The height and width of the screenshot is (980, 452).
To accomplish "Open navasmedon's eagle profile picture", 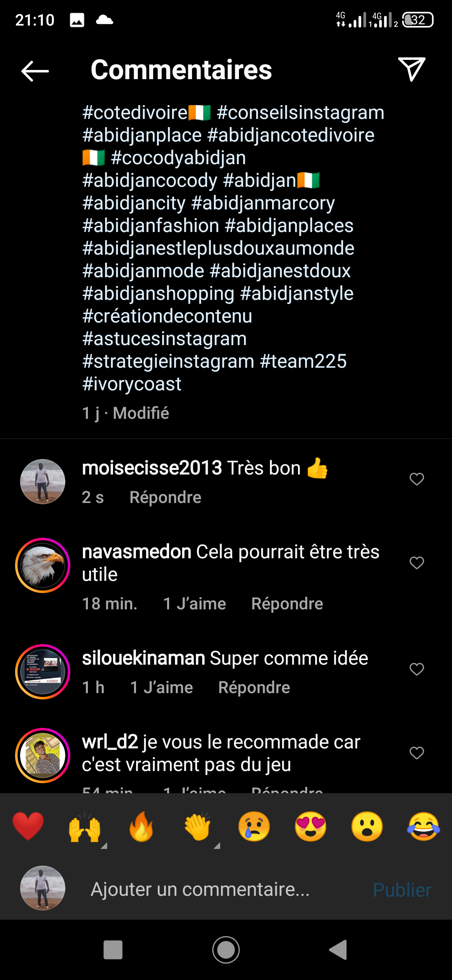I will point(43,565).
